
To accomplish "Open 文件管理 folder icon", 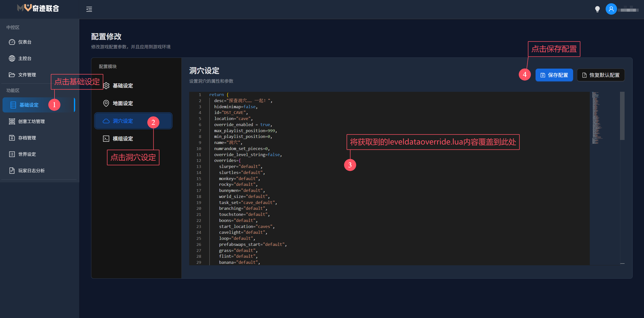I will pyautogui.click(x=12, y=75).
